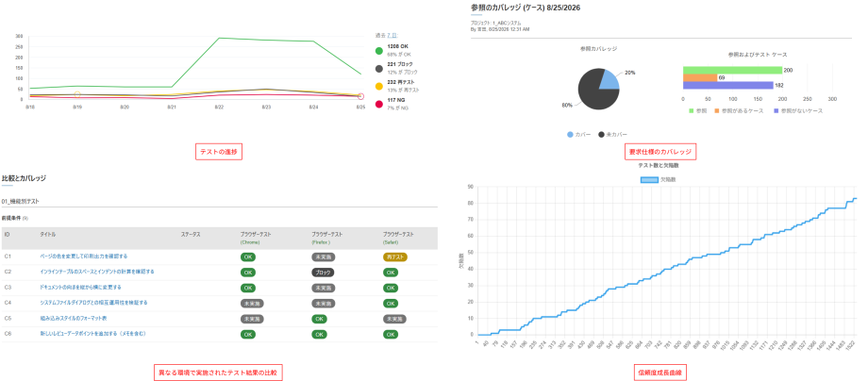Click C6 Safari OK status badge
Screen dimensions: 868x381
coord(391,335)
